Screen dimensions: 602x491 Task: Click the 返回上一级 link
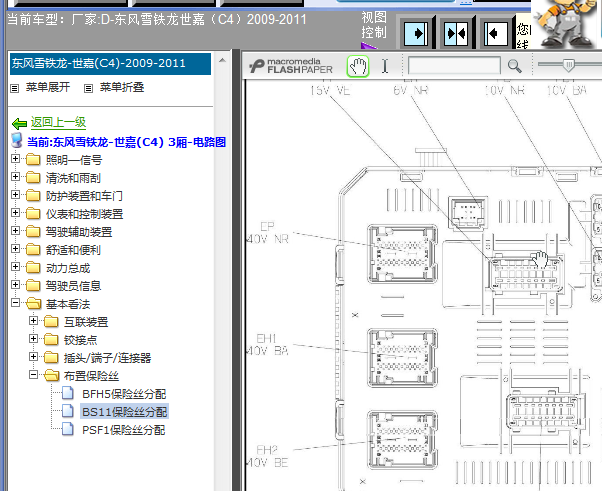58,122
